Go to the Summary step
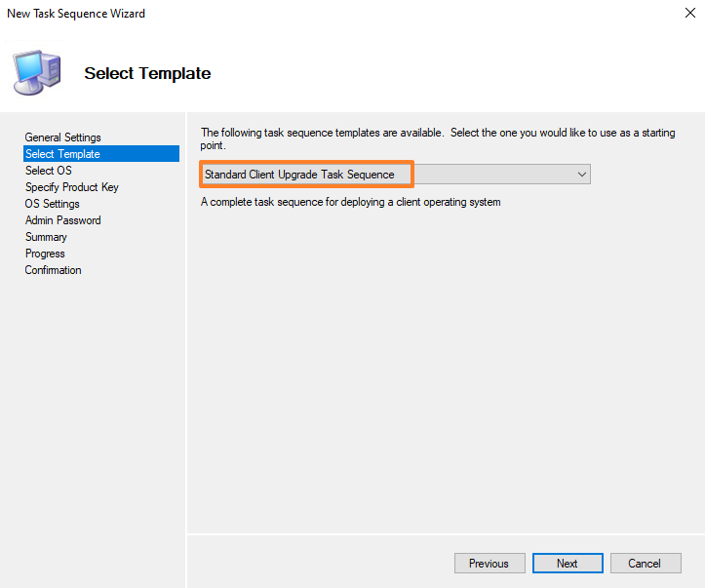 click(46, 237)
